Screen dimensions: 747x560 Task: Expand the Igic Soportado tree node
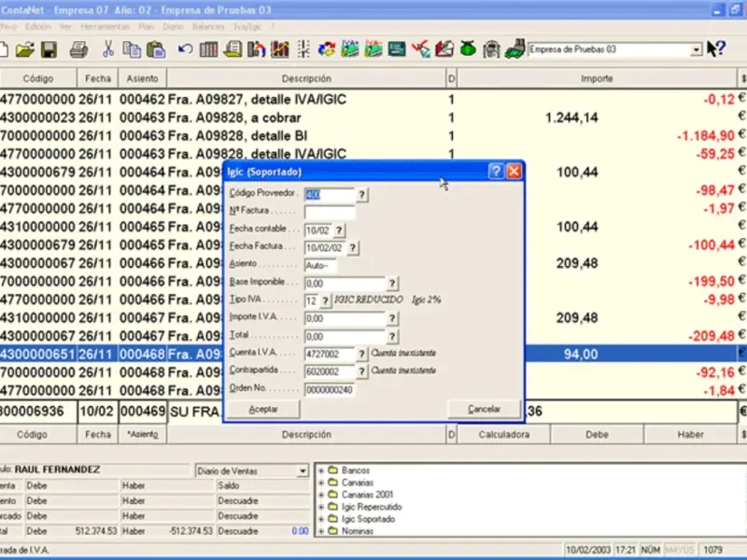[322, 519]
